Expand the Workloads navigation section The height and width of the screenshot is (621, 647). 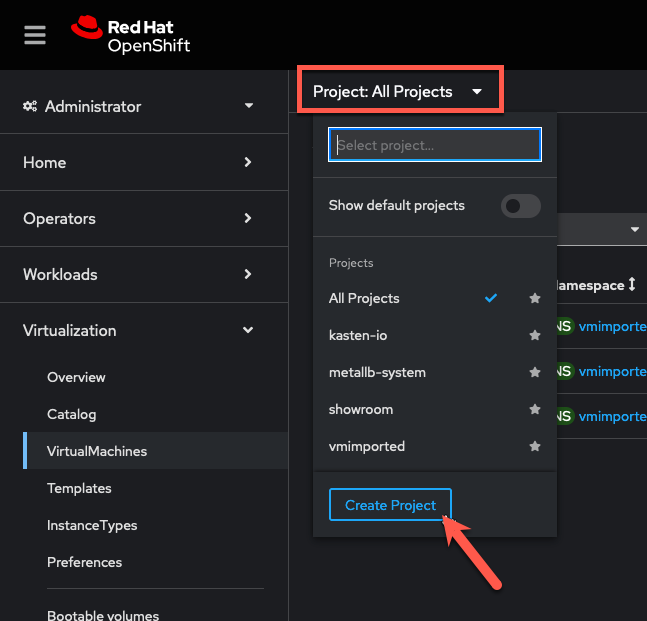[x=138, y=274]
